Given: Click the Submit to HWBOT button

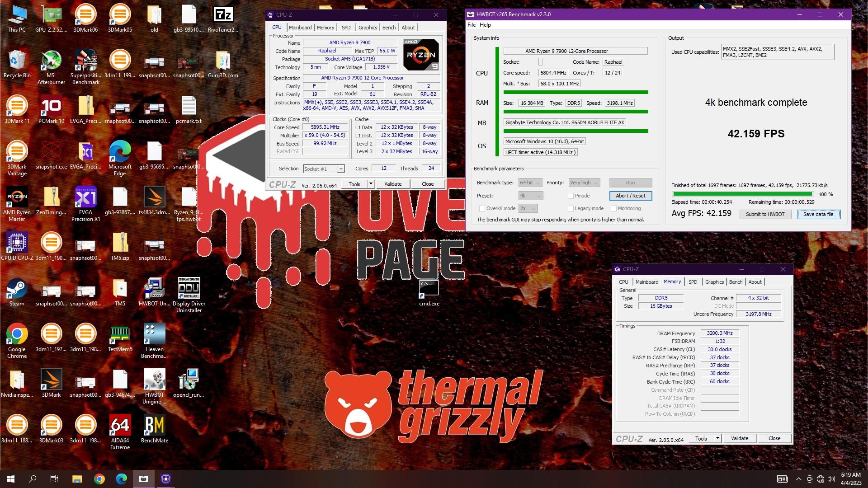Looking at the screenshot, I should (765, 214).
